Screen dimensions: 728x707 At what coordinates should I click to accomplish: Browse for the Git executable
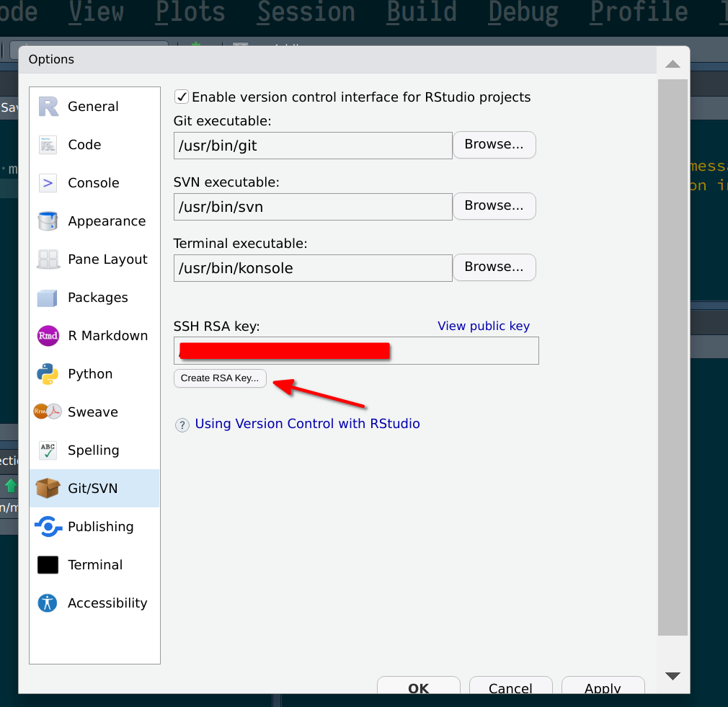click(494, 145)
